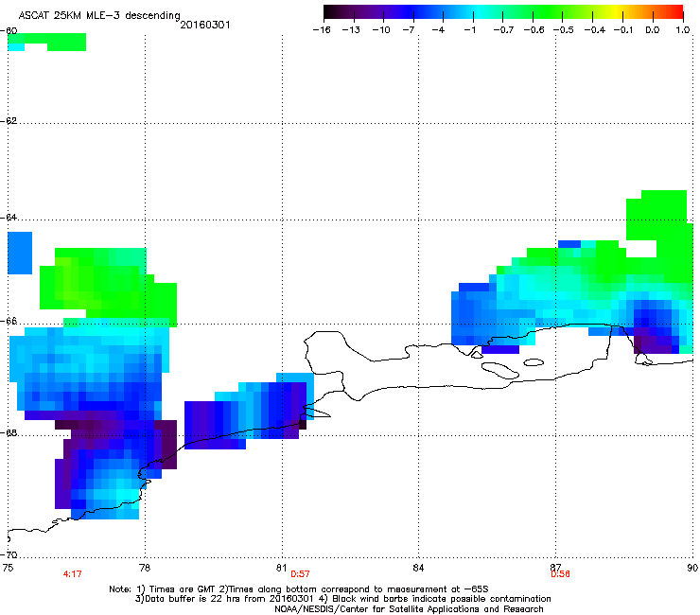Select the -13 color scale label
Image resolution: width=700 pixels, height=615 pixels.
point(351,30)
